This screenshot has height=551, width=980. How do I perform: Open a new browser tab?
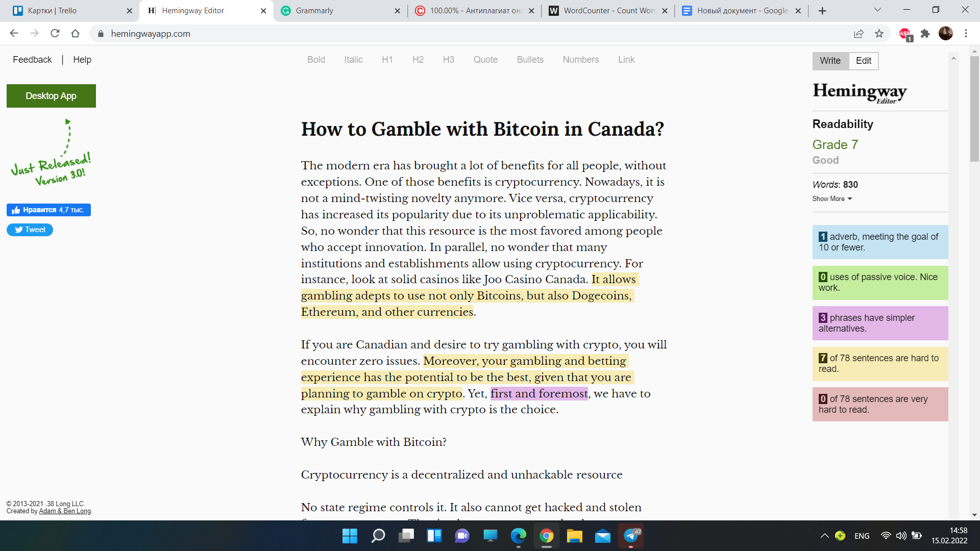pyautogui.click(x=822, y=11)
